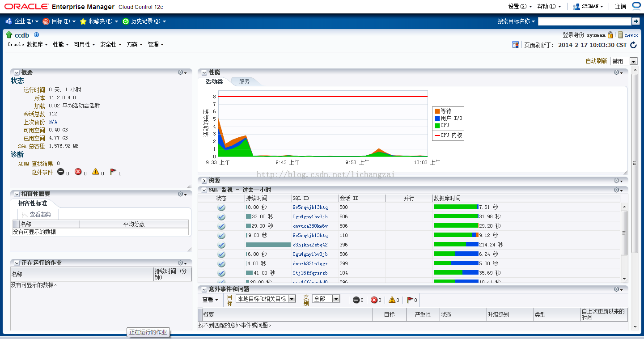Click the search target name input field
Viewport: 644px width, 339px height.
[x=585, y=21]
